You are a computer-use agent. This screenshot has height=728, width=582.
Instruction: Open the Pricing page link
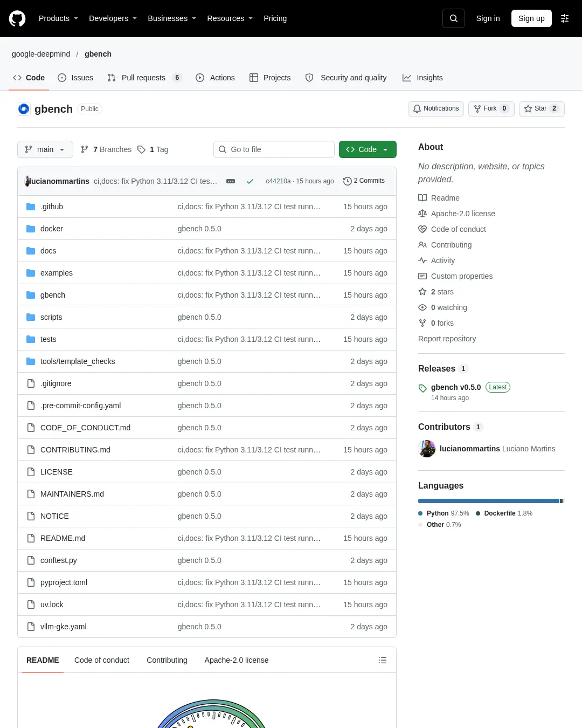(x=275, y=18)
